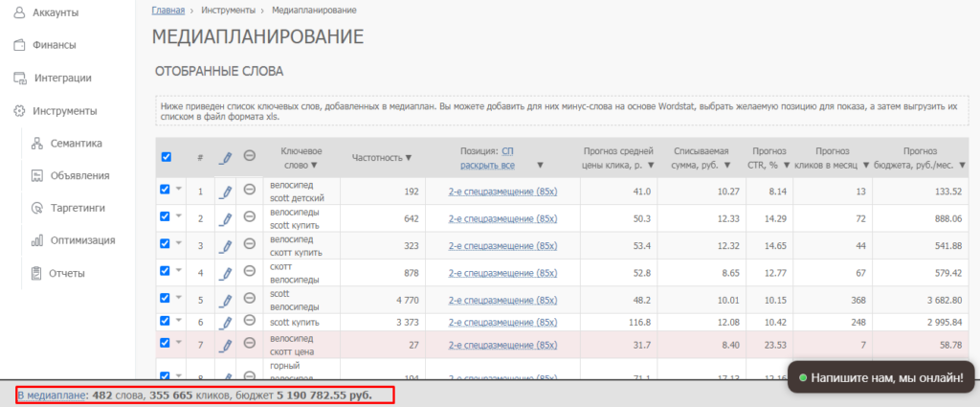The width and height of the screenshot is (980, 407).
Task: Collapse the Инструменты sidebar section
Action: click(x=64, y=110)
